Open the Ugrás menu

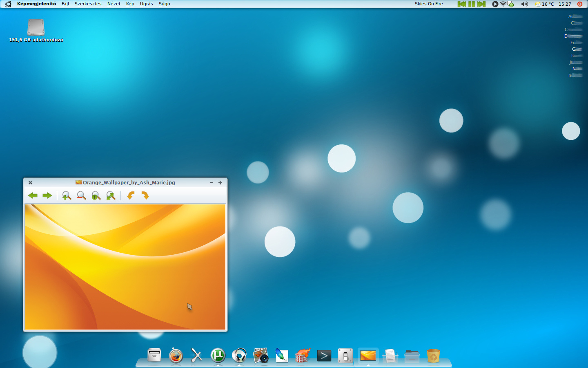tap(147, 4)
